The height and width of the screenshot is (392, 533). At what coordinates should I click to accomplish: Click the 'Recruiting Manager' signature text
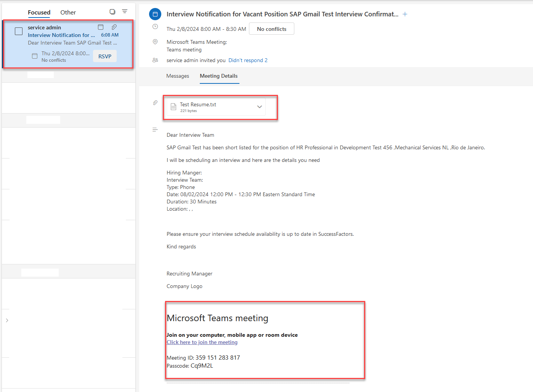(x=189, y=274)
